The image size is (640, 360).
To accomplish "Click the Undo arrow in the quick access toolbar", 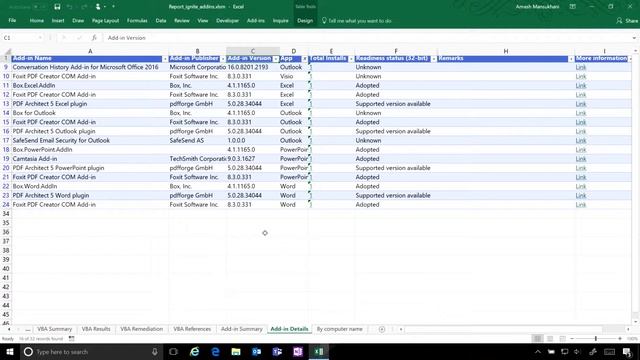I will click(x=69, y=7).
